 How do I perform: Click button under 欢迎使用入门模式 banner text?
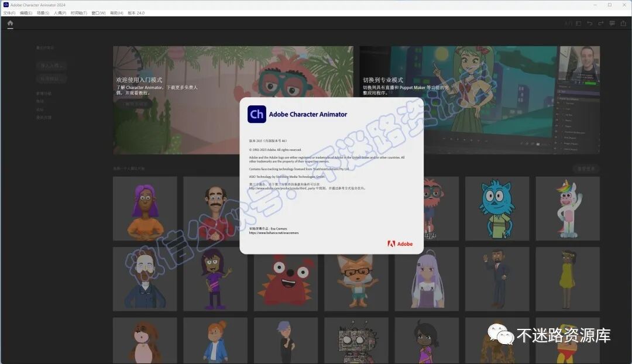[135, 104]
